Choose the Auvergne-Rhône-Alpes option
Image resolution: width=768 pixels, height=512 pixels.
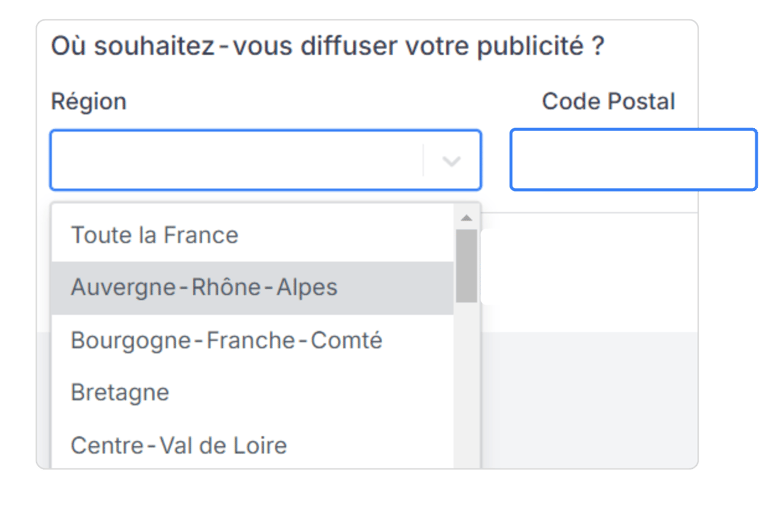tap(204, 288)
